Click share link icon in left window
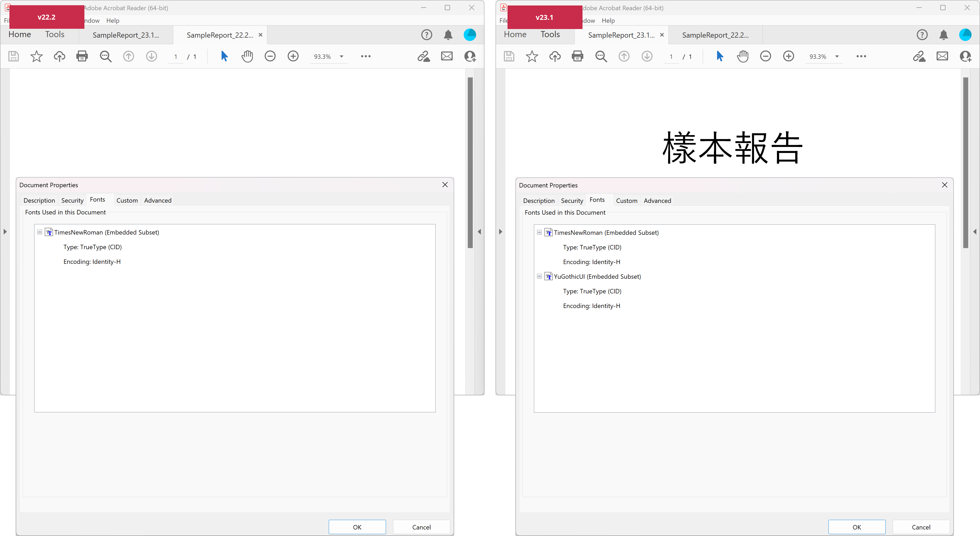This screenshot has height=536, width=980. pos(424,56)
